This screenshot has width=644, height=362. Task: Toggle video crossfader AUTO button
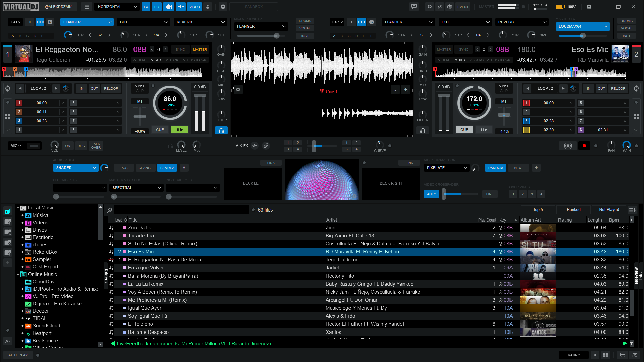(x=432, y=194)
